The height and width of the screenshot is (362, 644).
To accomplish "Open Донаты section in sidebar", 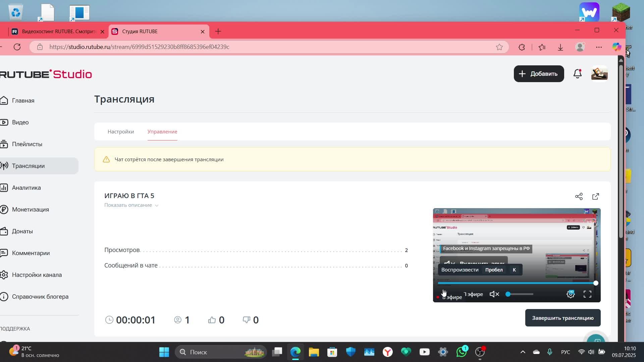I will tap(22, 231).
